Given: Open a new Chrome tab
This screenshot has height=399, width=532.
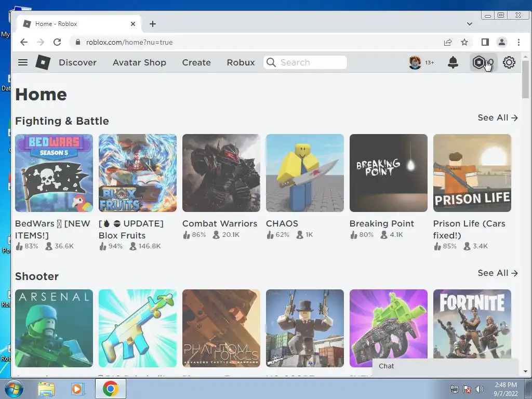Looking at the screenshot, I should pyautogui.click(x=153, y=24).
